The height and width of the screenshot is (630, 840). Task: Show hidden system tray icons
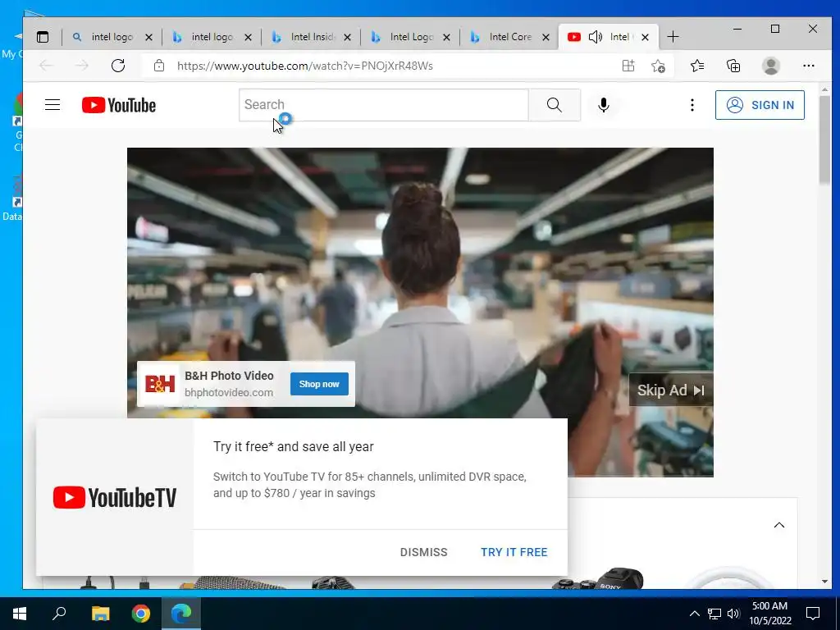[x=694, y=614]
